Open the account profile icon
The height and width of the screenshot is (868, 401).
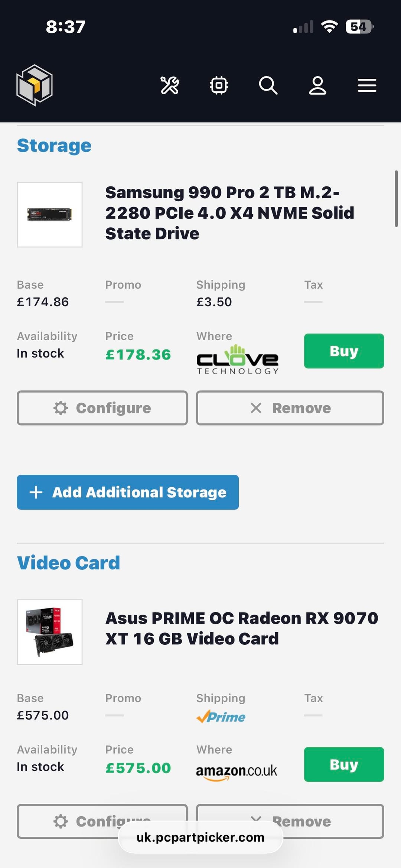click(x=318, y=85)
